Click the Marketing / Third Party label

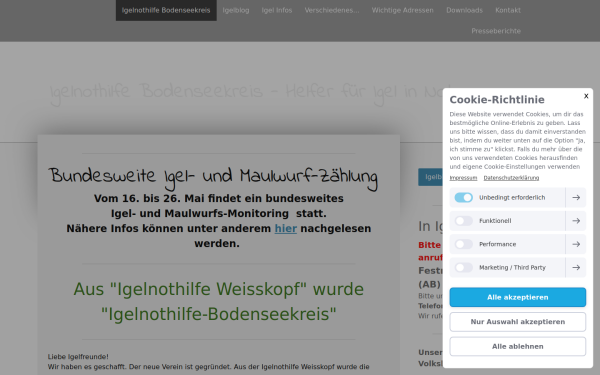[512, 267]
